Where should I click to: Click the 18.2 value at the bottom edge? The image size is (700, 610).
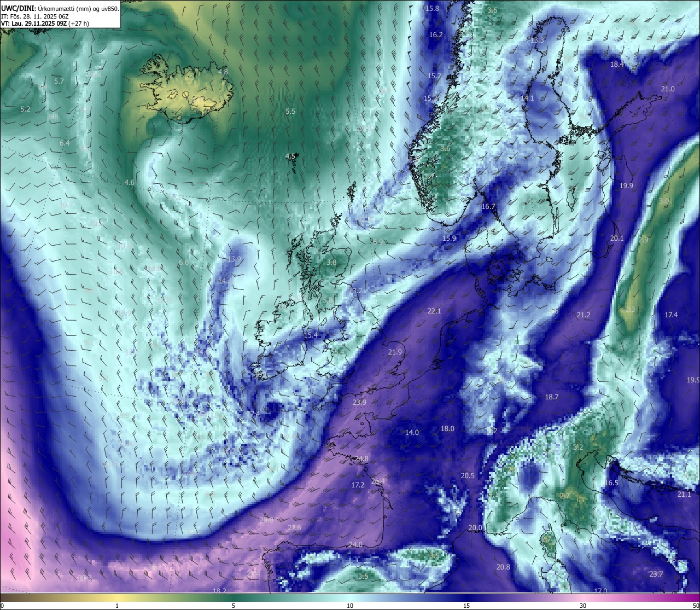[x=219, y=590]
